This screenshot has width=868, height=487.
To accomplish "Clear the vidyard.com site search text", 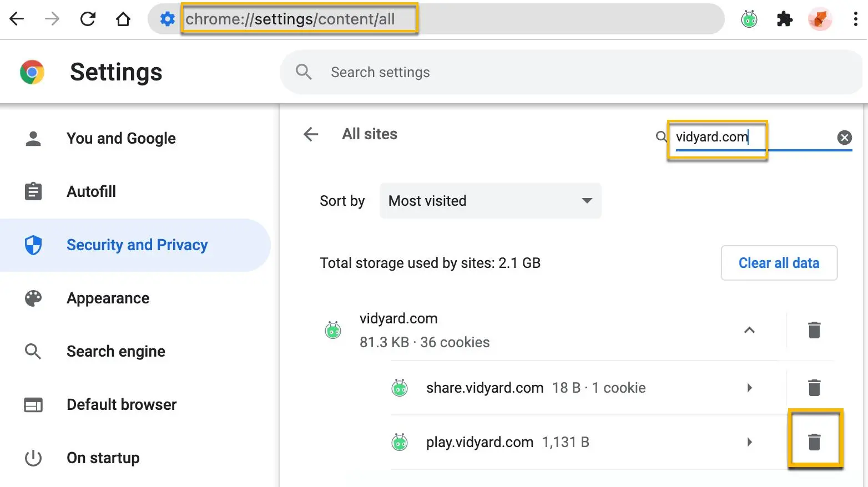I will (x=845, y=138).
